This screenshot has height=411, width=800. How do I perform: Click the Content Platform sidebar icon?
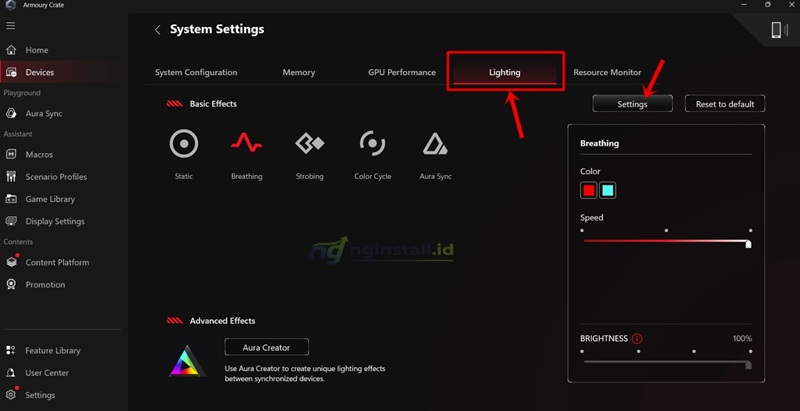tap(11, 262)
